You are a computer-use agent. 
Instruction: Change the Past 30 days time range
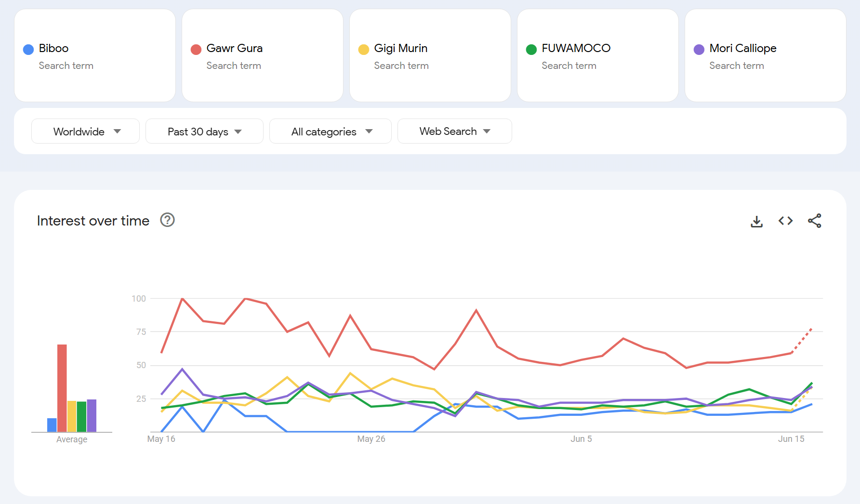(204, 131)
